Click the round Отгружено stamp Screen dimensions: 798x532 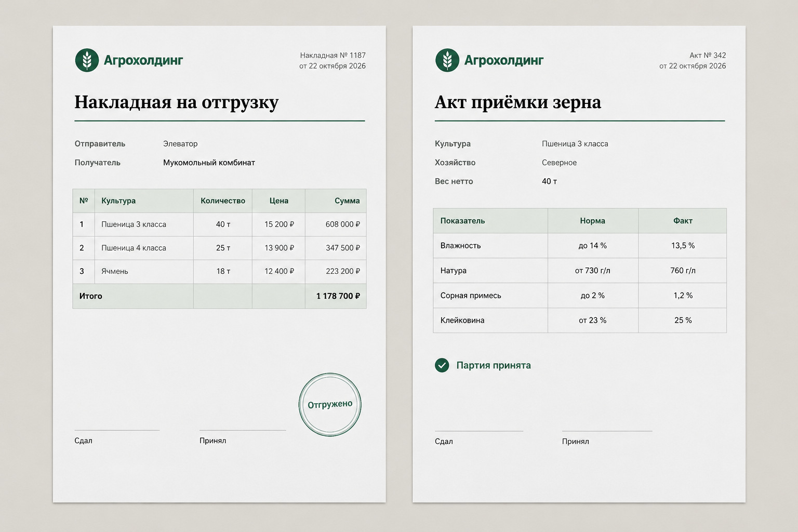(330, 404)
